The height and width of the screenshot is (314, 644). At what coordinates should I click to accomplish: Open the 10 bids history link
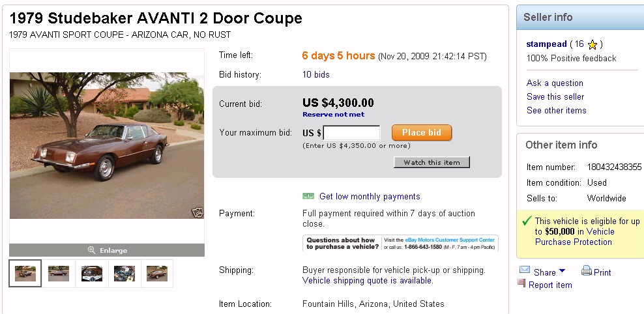coord(315,75)
